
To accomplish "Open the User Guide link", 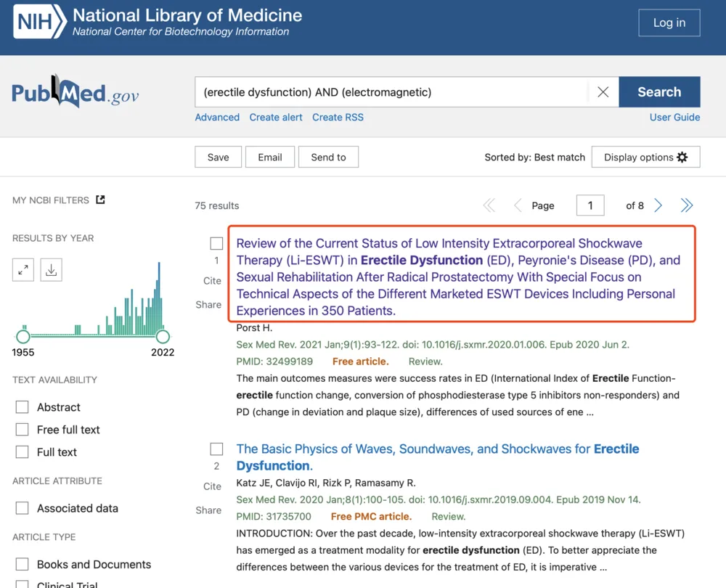I will [x=674, y=117].
